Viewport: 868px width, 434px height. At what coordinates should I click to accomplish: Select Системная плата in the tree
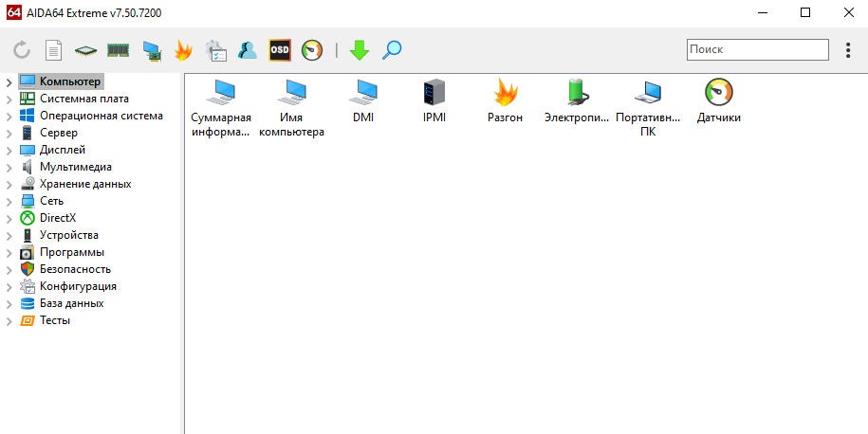84,99
